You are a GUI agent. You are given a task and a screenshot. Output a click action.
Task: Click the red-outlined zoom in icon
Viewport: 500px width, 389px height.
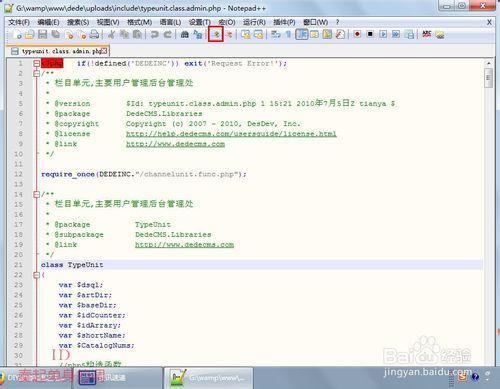(216, 34)
